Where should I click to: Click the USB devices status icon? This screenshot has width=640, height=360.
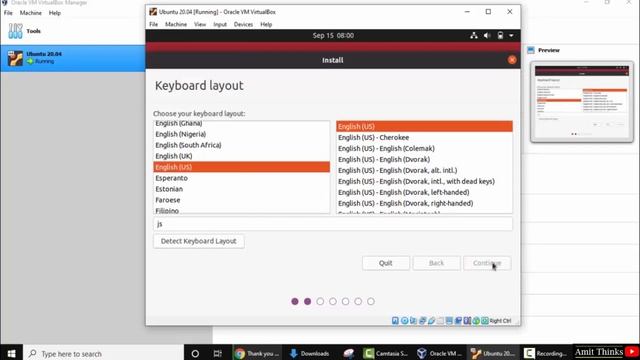(x=431, y=321)
